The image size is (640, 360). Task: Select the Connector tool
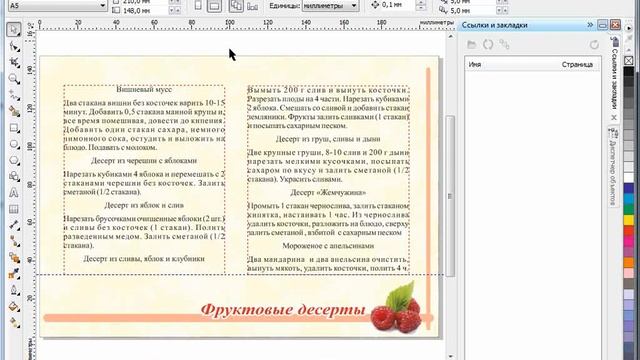[x=13, y=241]
